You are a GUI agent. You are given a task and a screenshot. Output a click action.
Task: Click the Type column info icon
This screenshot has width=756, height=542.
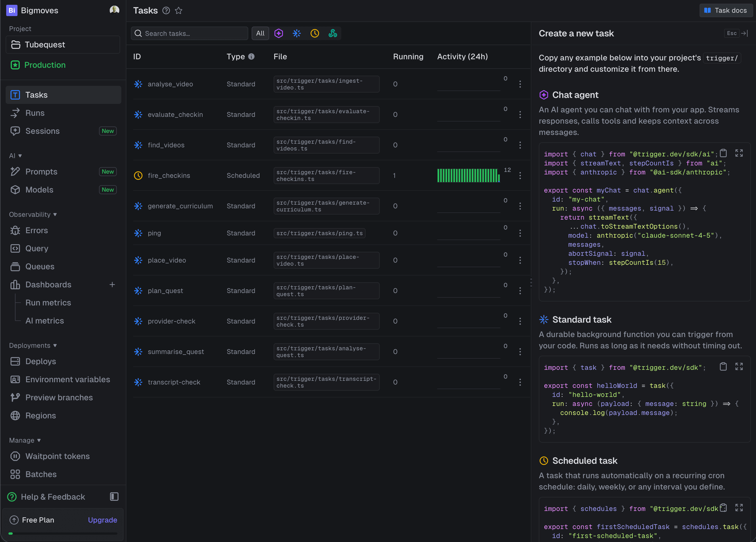(x=251, y=57)
